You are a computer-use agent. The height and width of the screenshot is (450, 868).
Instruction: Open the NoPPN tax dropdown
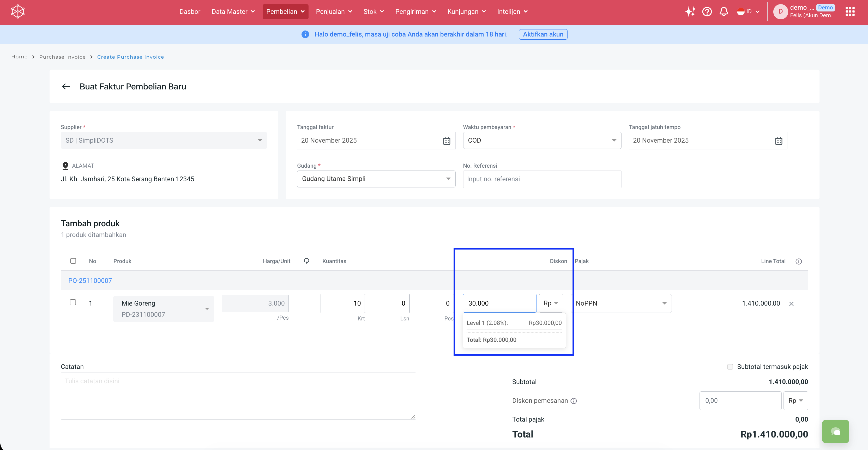(621, 303)
